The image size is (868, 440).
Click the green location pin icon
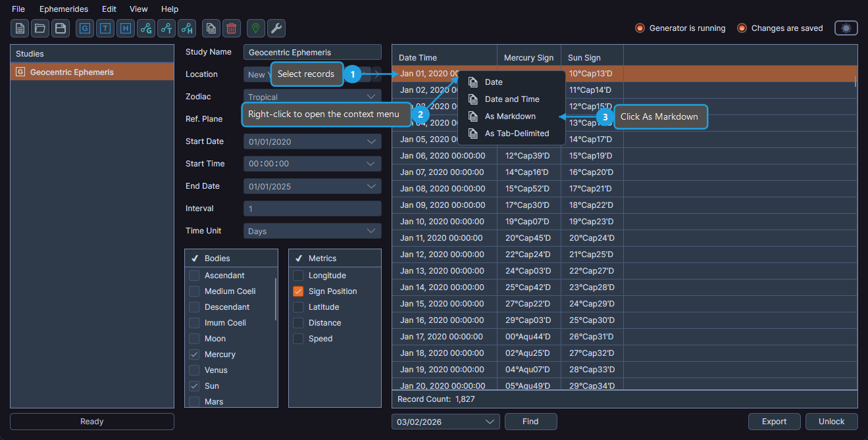click(x=257, y=28)
